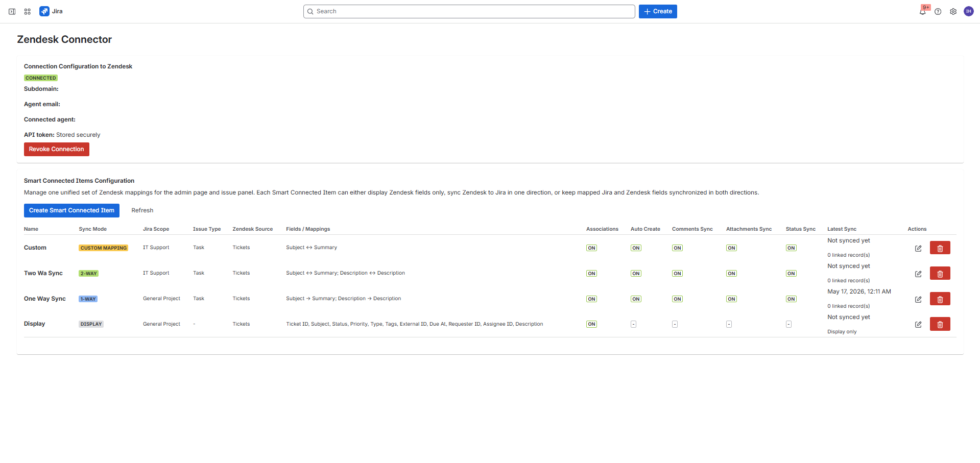Click the 2-WAY sync mode badge

click(x=88, y=274)
